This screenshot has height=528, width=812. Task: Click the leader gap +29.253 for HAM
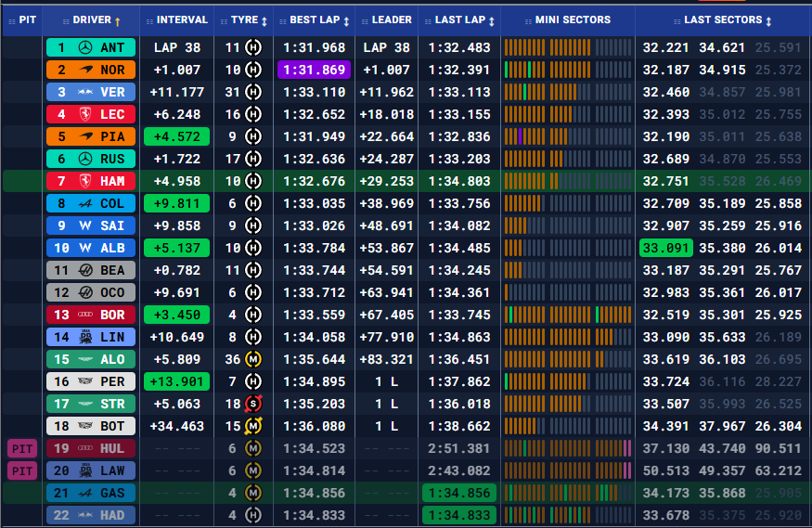[x=387, y=181]
